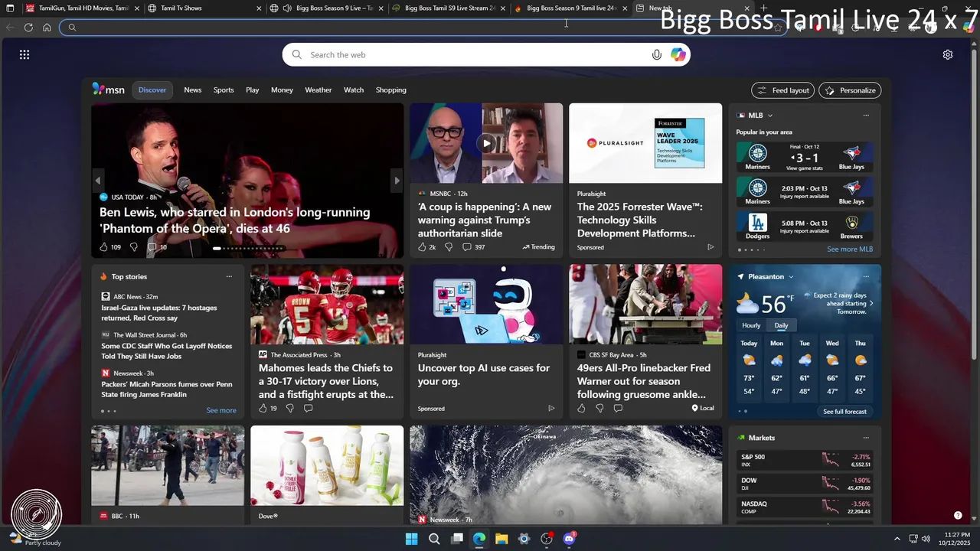
Task: Click the browser address bar
Action: 421,27
